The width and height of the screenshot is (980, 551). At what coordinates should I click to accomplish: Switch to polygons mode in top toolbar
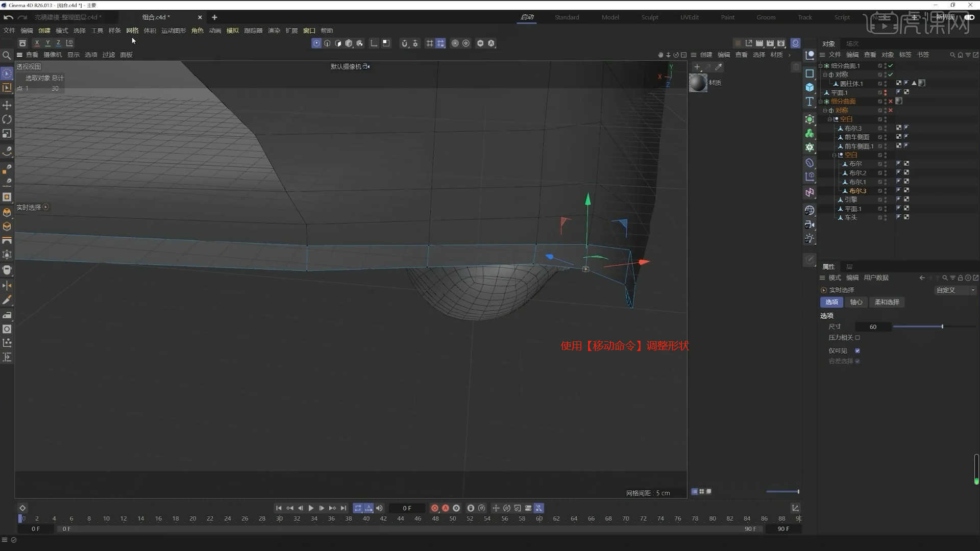[x=338, y=43]
